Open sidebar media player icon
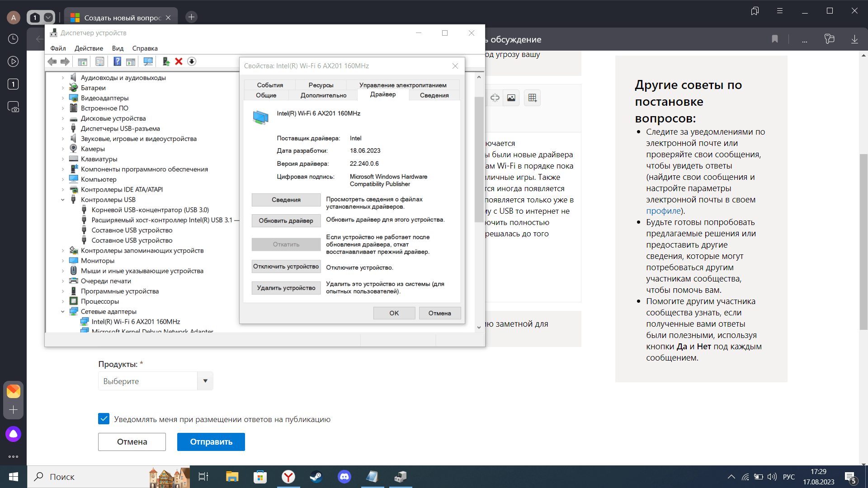 pyautogui.click(x=13, y=61)
